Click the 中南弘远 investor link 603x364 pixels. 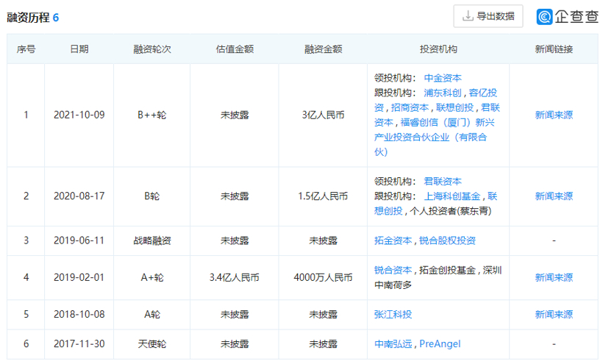click(393, 343)
